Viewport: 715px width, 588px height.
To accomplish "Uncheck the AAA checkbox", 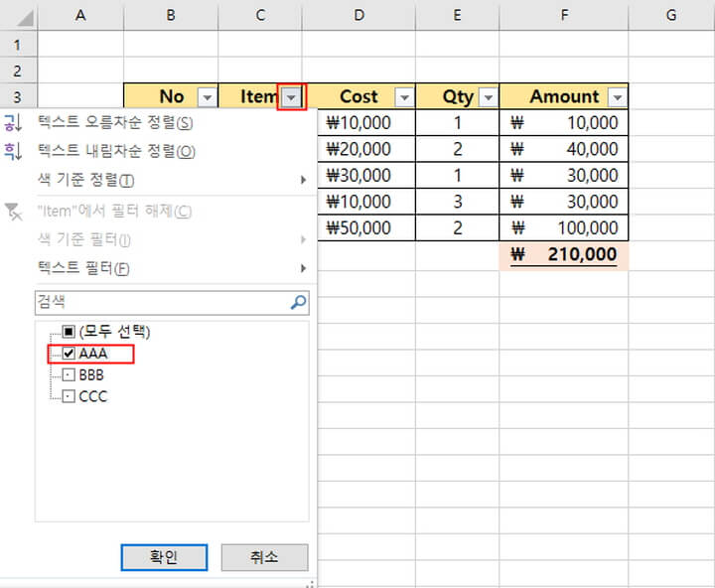I will [69, 353].
